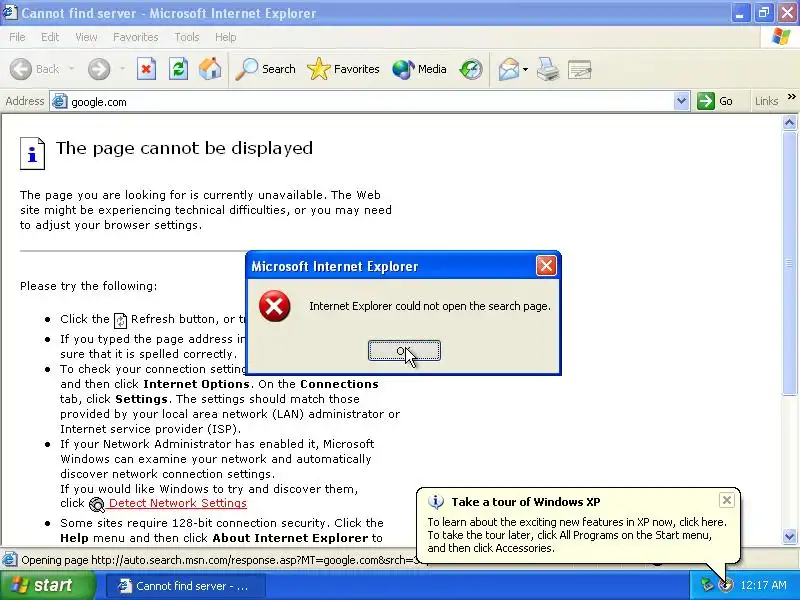Click the Detect Network Settings magnifier icon
800x600 pixels.
pos(96,504)
